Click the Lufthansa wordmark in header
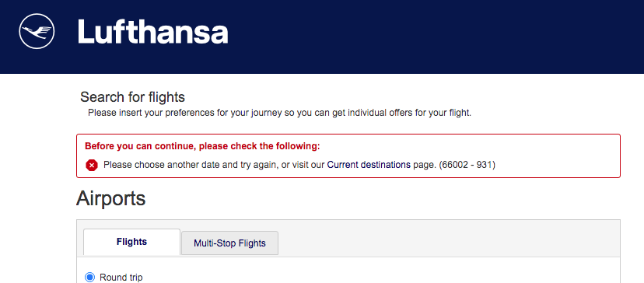 coord(152,32)
